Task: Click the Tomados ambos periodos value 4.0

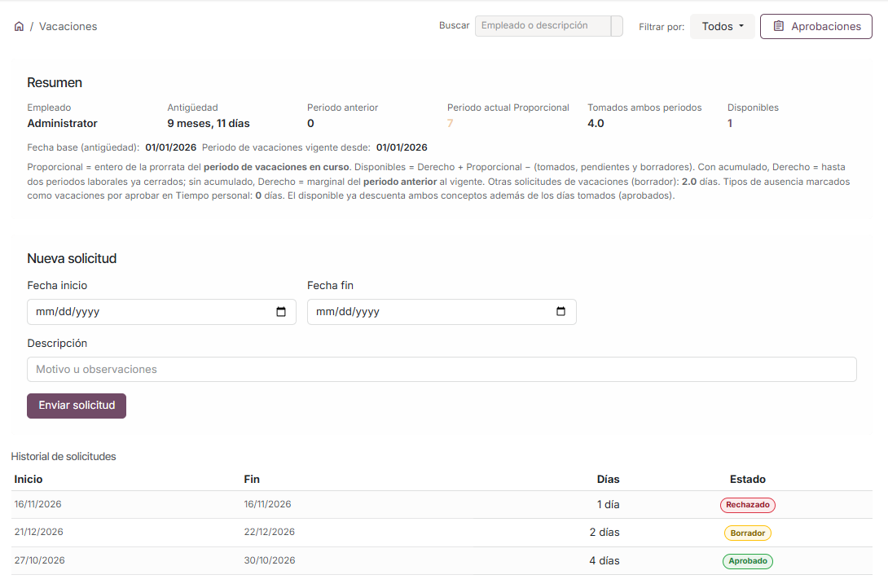Action: pyautogui.click(x=596, y=123)
